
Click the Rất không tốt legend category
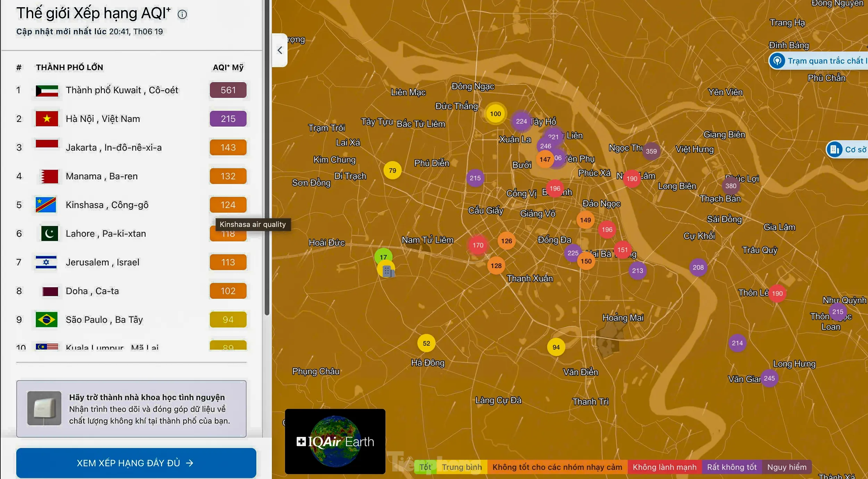[732, 467]
